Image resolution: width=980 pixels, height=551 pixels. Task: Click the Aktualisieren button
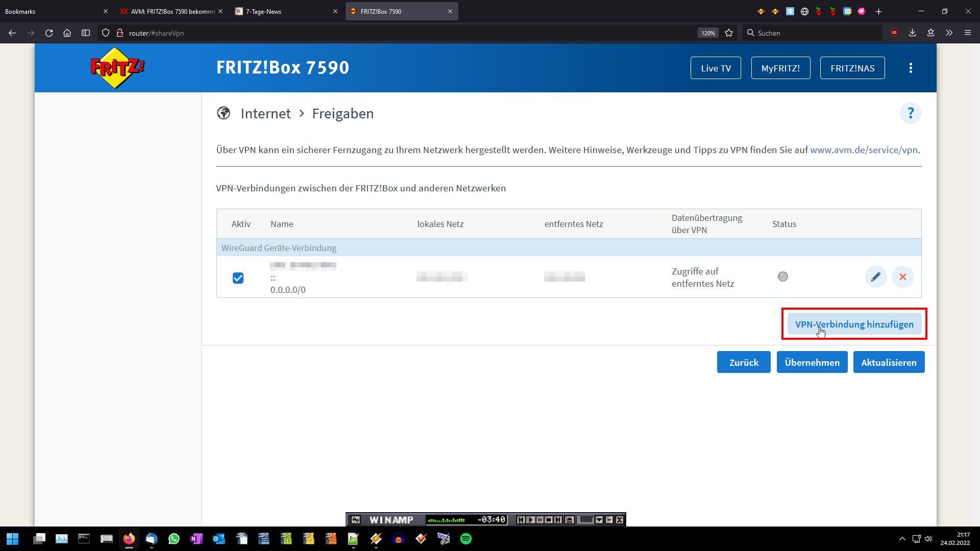889,362
